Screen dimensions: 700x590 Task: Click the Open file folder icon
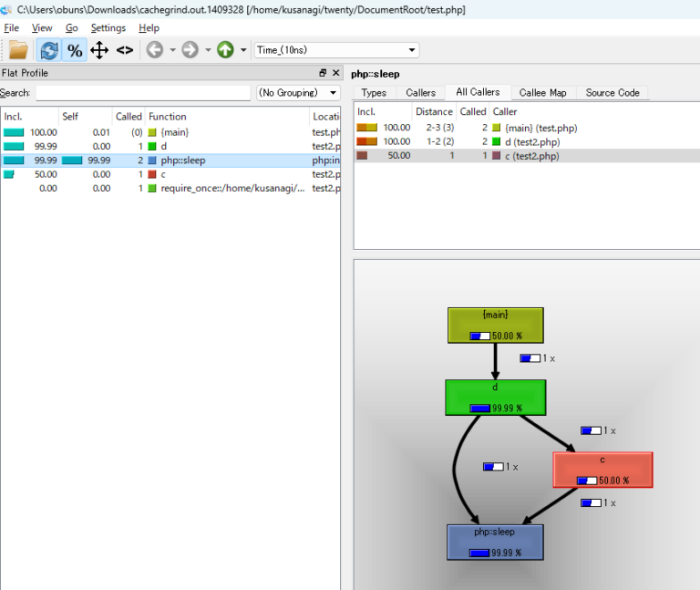(17, 50)
